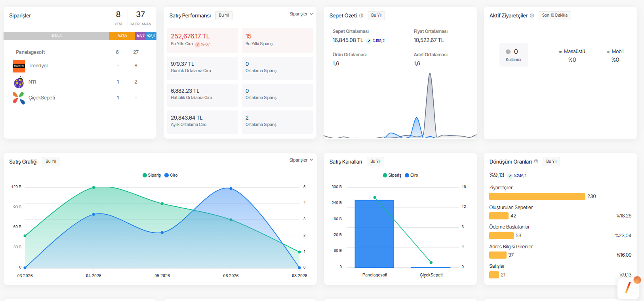The height and width of the screenshot is (301, 644).
Task: Click the purple %6,7 order status segment
Action: pyautogui.click(x=141, y=36)
